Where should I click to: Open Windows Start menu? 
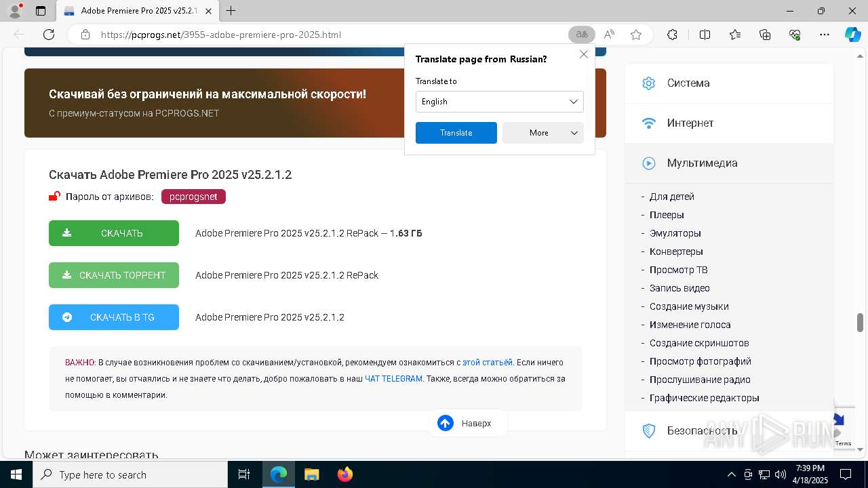16,474
